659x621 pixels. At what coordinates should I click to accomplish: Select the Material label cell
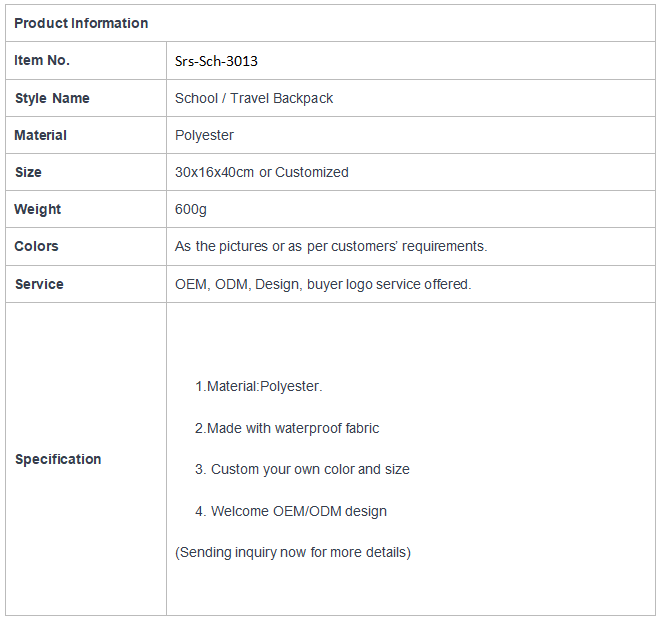click(x=86, y=135)
